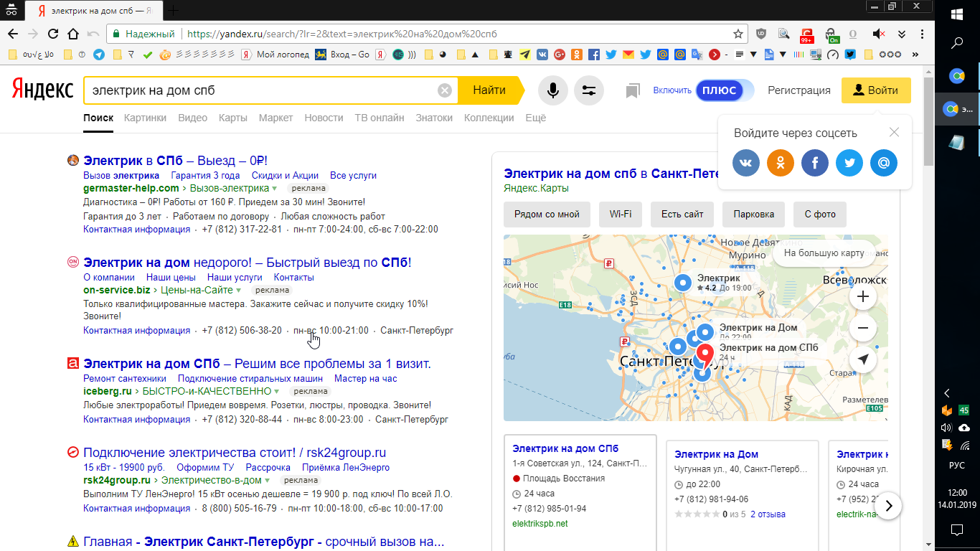Open result 'Электрик в СПб – Выезд – 0₽!'
Screen dimensions: 980x551
pyautogui.click(x=175, y=161)
